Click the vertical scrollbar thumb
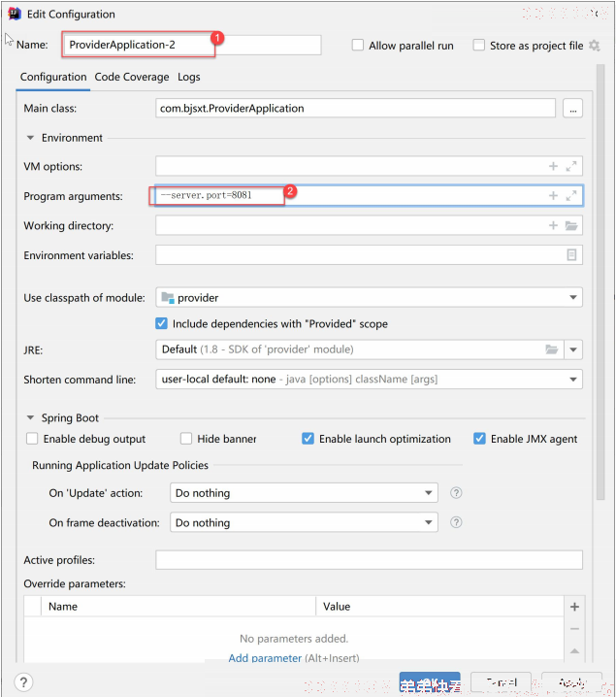 tap(600, 282)
